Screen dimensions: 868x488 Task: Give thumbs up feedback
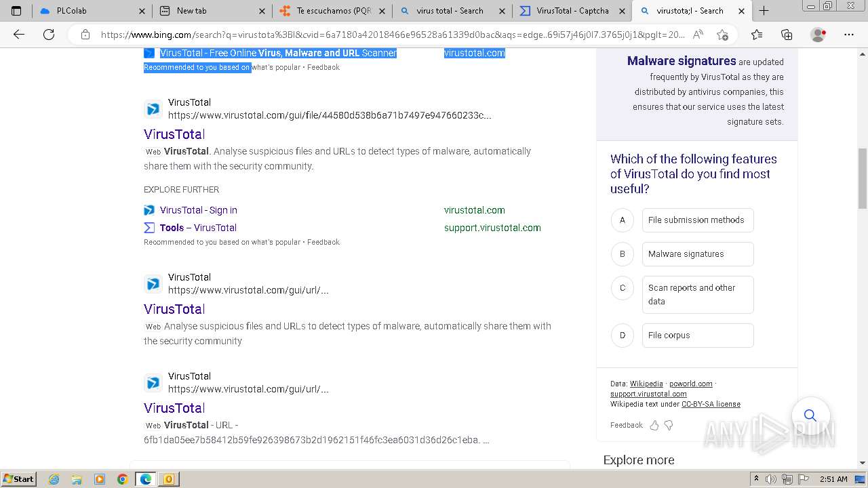[654, 425]
